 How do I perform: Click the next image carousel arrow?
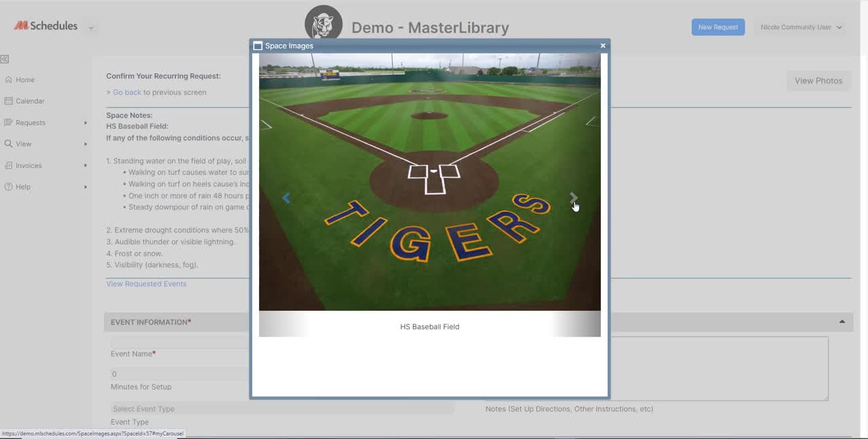click(x=573, y=198)
